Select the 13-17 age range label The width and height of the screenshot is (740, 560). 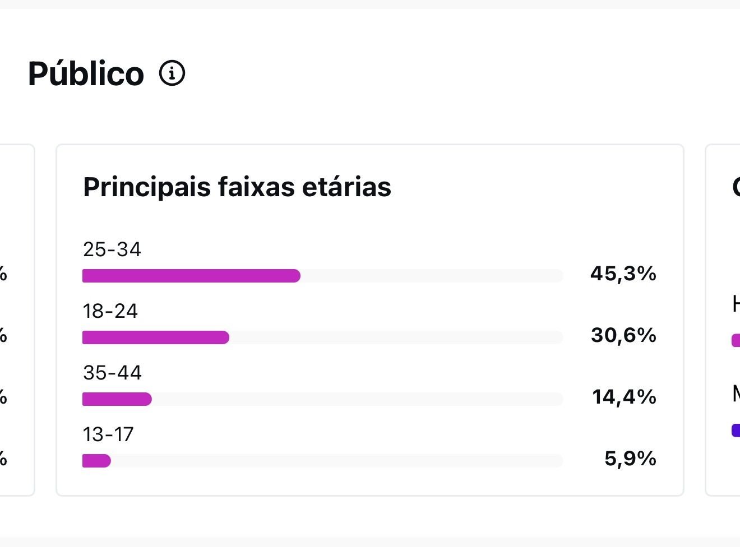[108, 434]
